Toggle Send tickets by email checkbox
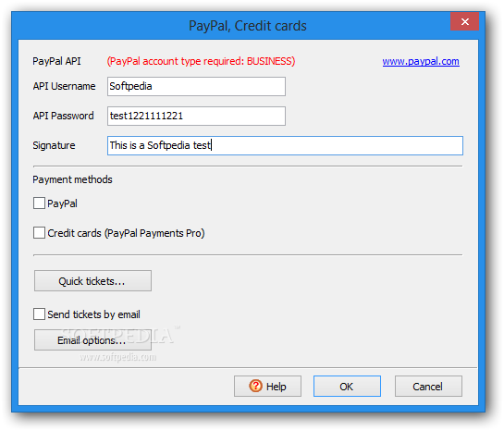This screenshot has width=504, height=431. pyautogui.click(x=39, y=314)
